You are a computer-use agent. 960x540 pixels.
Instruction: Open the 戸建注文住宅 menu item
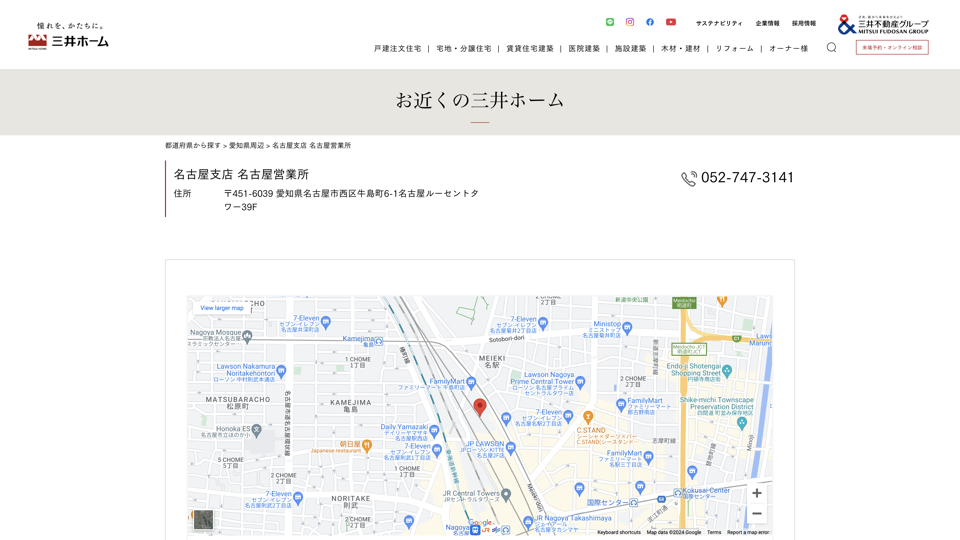pos(397,48)
